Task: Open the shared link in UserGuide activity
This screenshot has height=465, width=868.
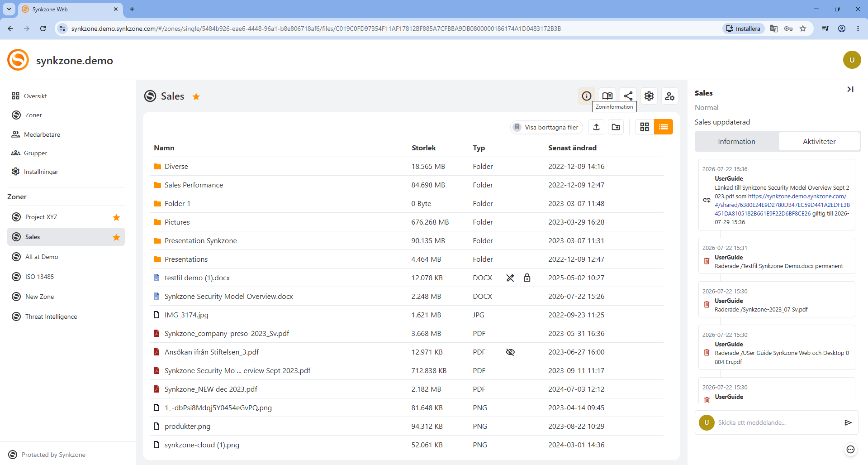Action: (x=782, y=205)
